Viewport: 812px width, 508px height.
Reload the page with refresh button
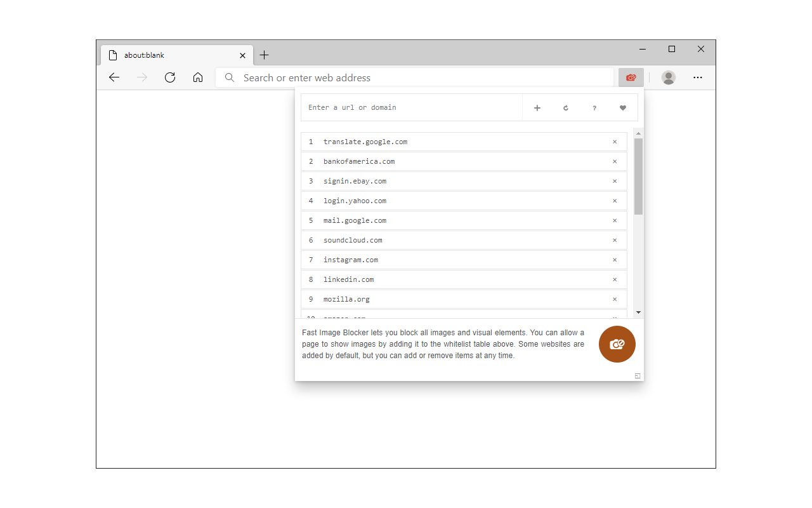(170, 77)
